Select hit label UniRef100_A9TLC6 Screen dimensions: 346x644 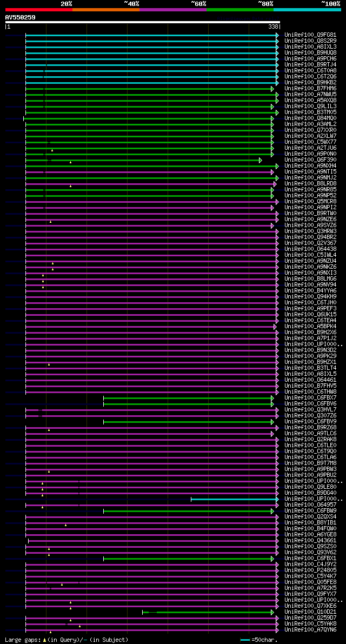point(310,434)
